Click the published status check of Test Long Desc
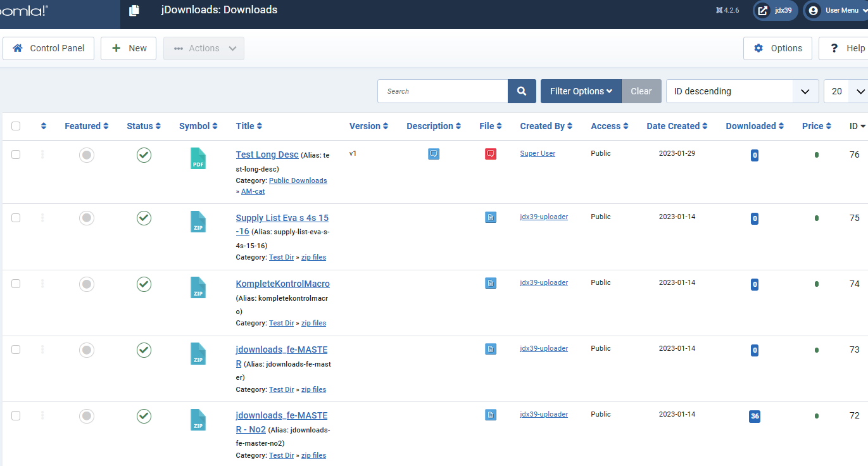Viewport: 868px width, 466px height. click(x=144, y=155)
